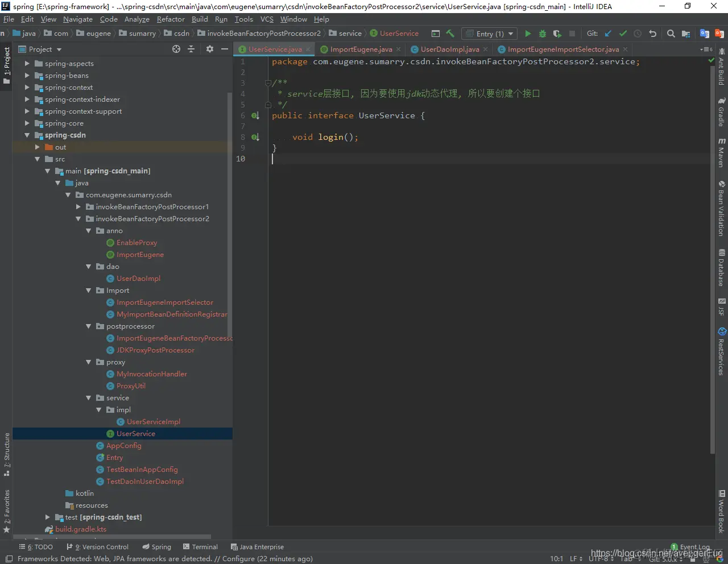Click the grey stop process square
Screen dimensions: 728x564
[572, 34]
